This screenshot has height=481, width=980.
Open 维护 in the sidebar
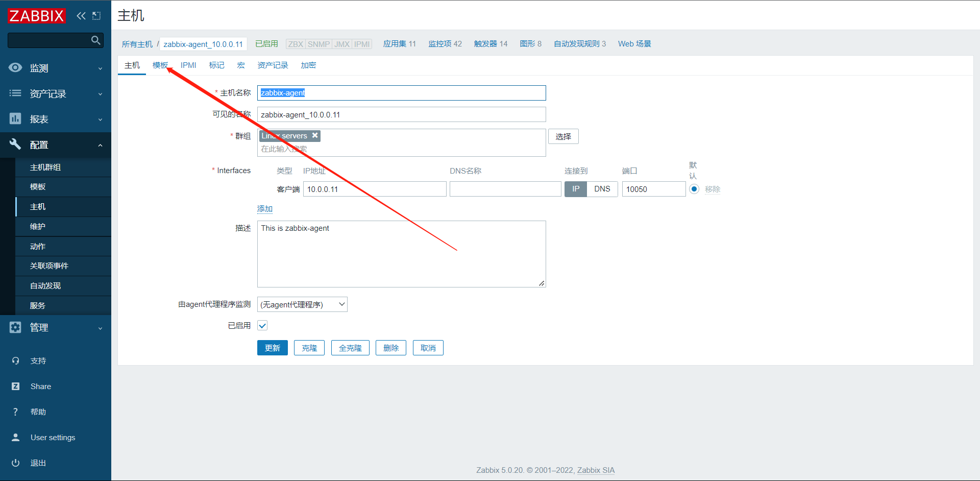(63, 227)
